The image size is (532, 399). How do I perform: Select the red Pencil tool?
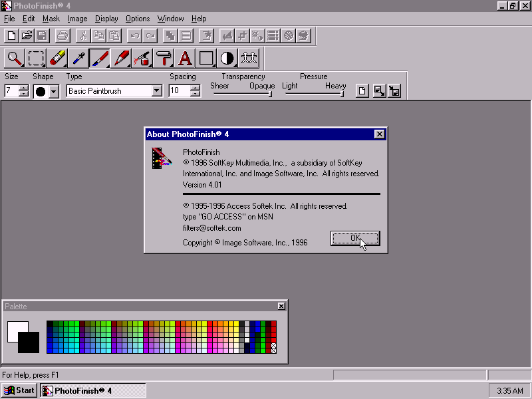[x=121, y=58]
